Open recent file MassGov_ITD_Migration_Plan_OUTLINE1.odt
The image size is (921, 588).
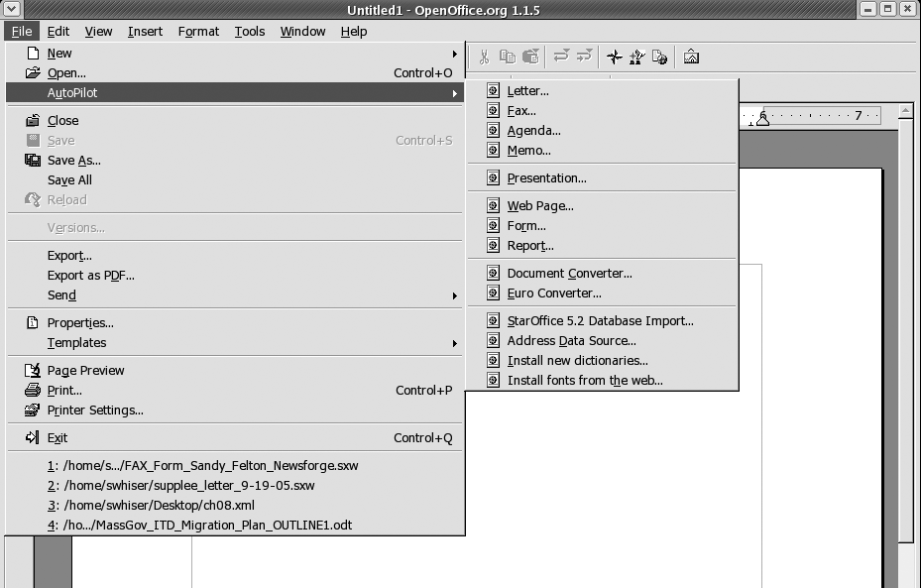pyautogui.click(x=235, y=526)
